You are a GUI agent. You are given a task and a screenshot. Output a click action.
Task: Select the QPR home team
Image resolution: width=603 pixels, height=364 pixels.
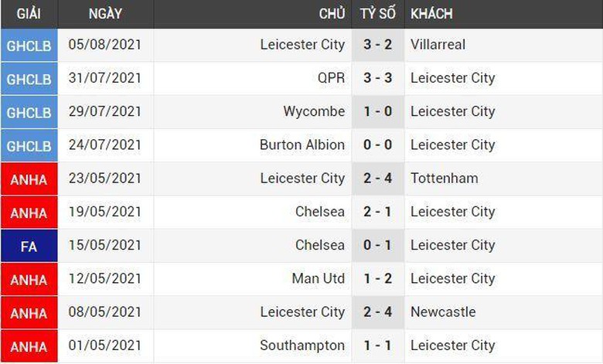(x=330, y=78)
